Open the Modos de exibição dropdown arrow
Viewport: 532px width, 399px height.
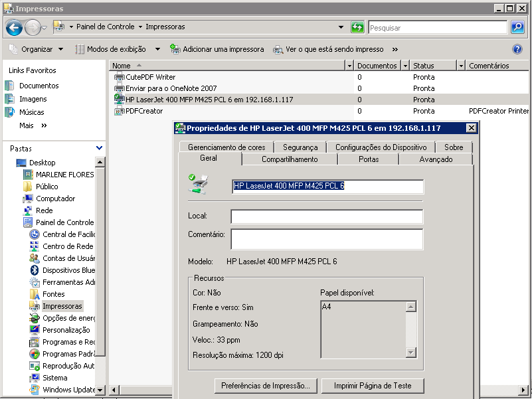(157, 49)
